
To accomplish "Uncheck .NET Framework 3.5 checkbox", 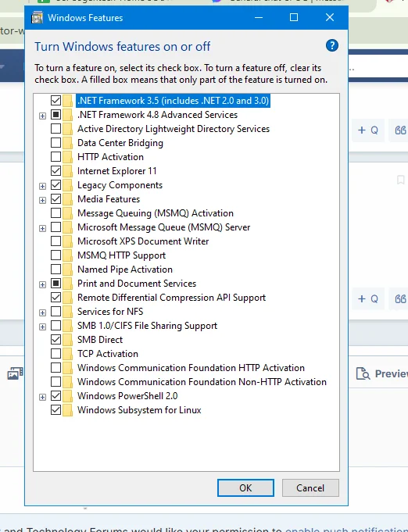I will [x=55, y=101].
